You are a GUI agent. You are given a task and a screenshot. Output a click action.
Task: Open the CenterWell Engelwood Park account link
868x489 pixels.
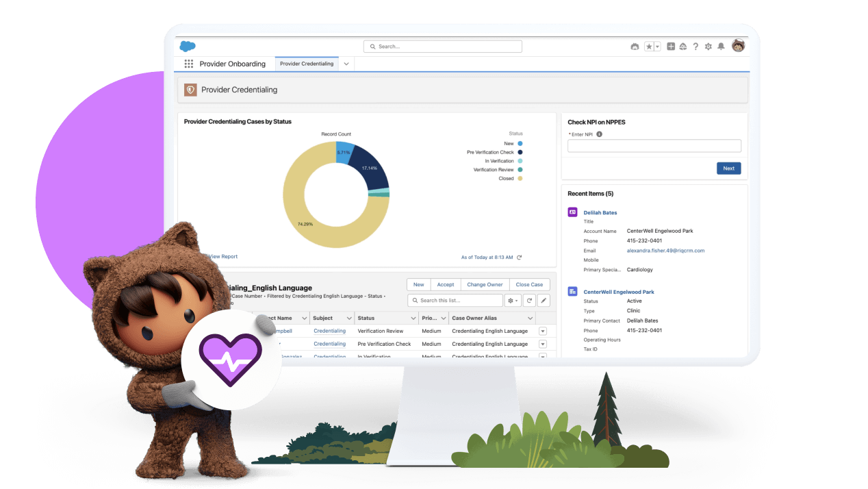(x=619, y=292)
